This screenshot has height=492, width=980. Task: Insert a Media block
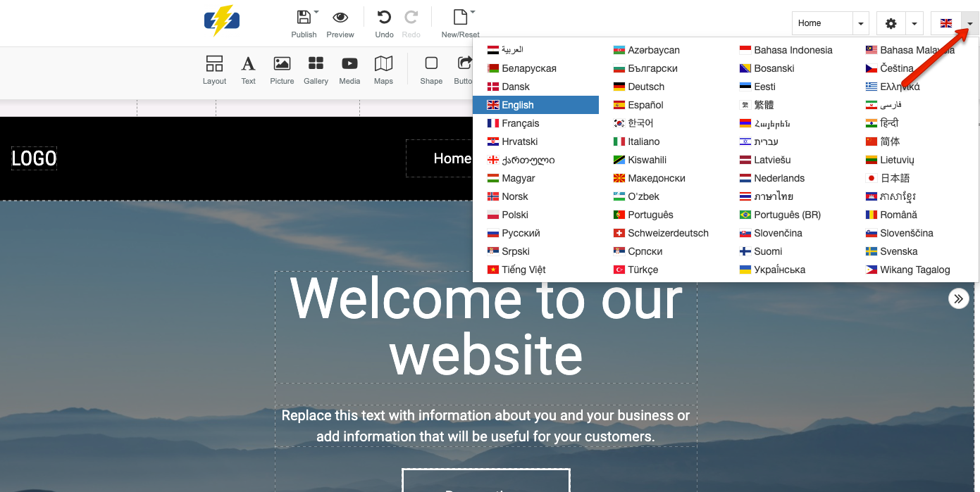349,69
